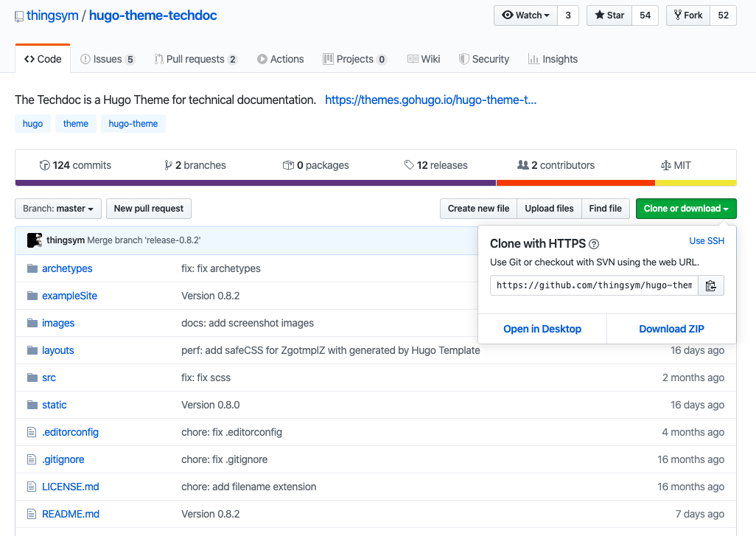Click the layouts folder icon
The image size is (756, 536).
(x=32, y=350)
